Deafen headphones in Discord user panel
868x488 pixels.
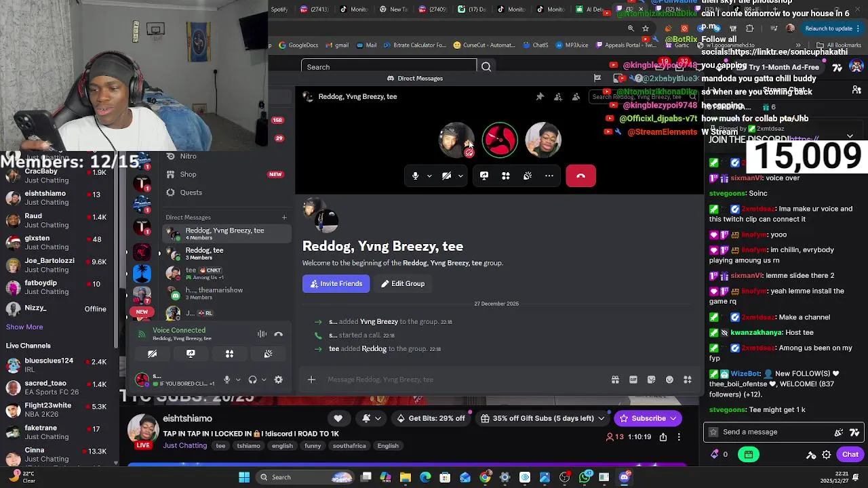click(252, 380)
